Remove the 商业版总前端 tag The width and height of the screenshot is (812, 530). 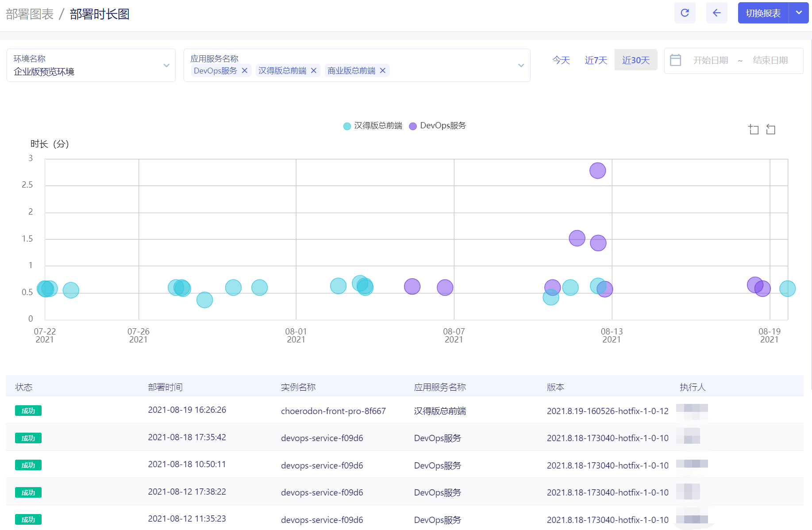point(382,71)
